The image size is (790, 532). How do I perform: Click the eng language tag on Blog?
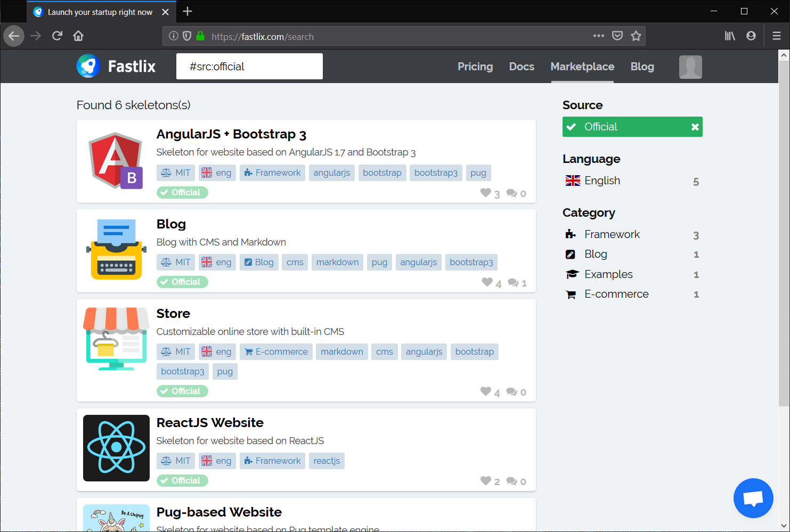(x=217, y=262)
